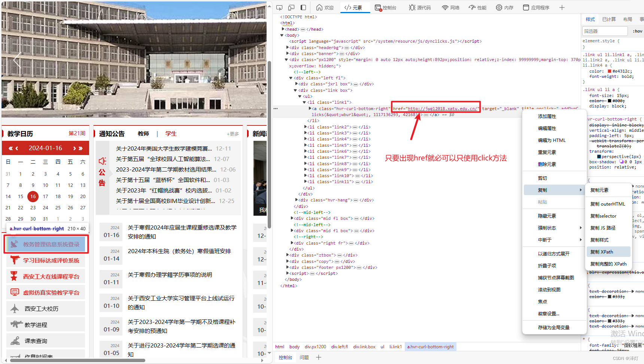The height and width of the screenshot is (364, 644).
Task: Switch to the 元素 elements tab
Action: (353, 7)
